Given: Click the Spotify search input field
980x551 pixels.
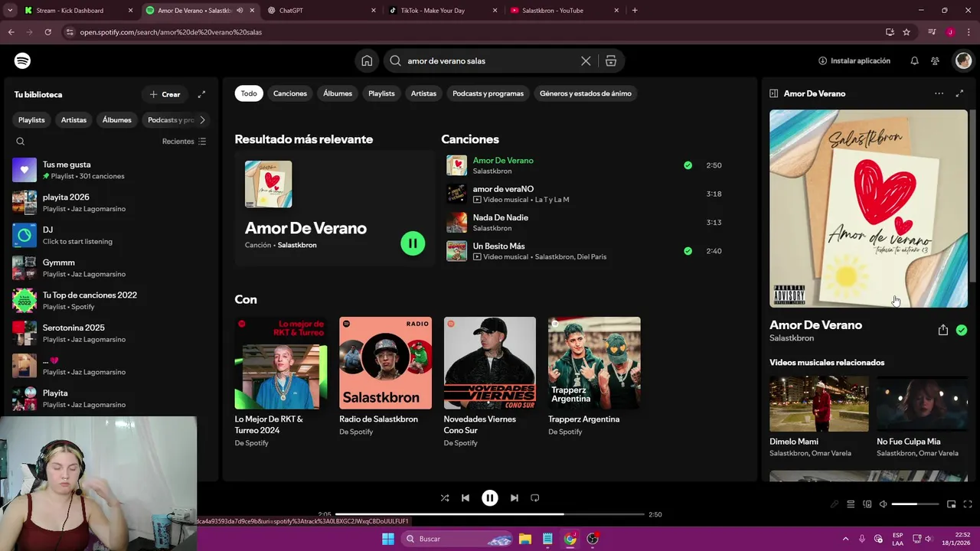Looking at the screenshot, I should click(x=490, y=60).
